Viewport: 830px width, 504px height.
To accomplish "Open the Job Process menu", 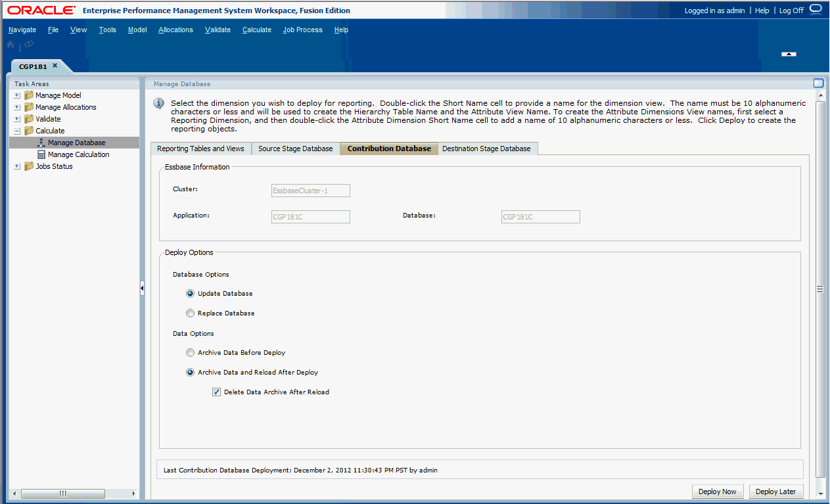I will [303, 30].
